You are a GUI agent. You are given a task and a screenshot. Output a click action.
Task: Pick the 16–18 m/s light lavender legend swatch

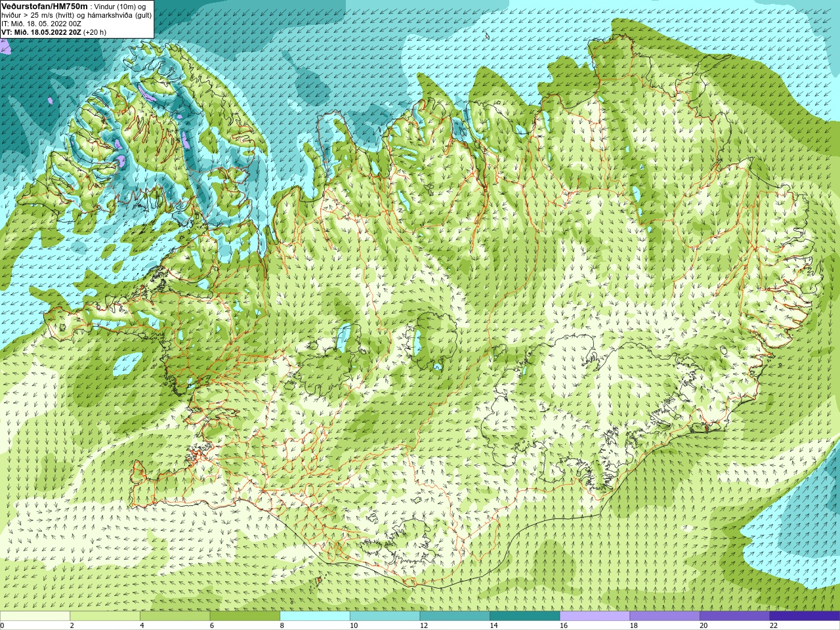coord(595,616)
